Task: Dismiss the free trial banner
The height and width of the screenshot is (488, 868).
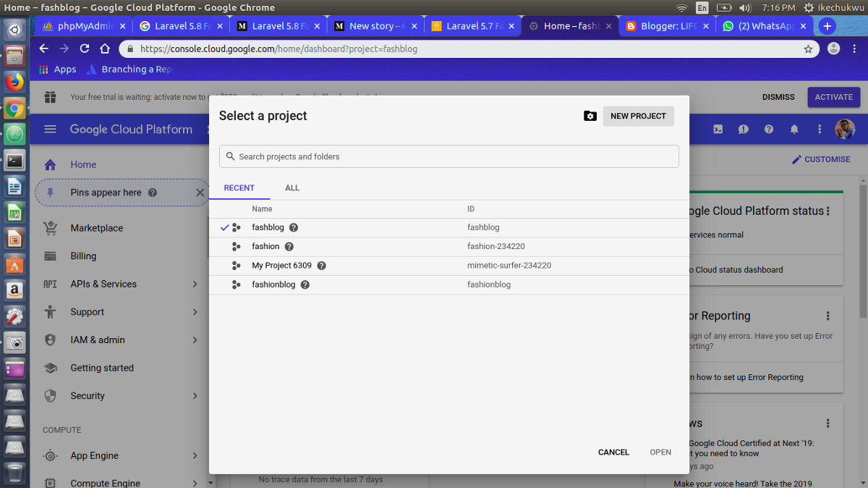Action: click(x=778, y=97)
